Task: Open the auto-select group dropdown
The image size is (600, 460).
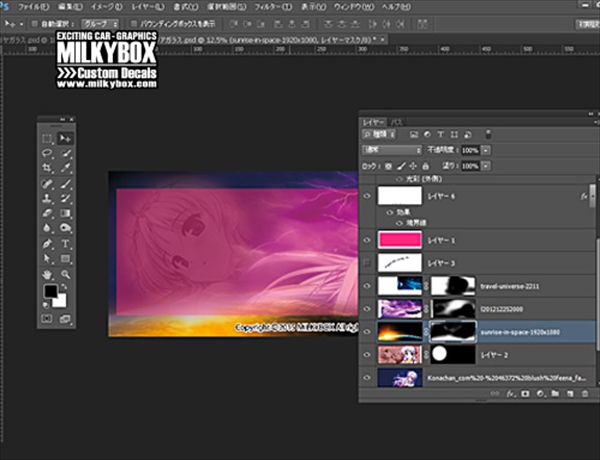Action: [99, 24]
